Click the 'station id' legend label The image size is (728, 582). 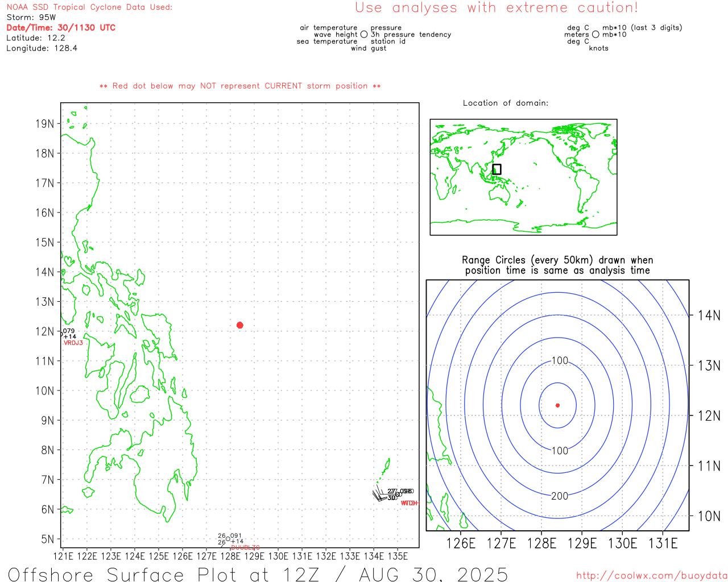pyautogui.click(x=388, y=41)
